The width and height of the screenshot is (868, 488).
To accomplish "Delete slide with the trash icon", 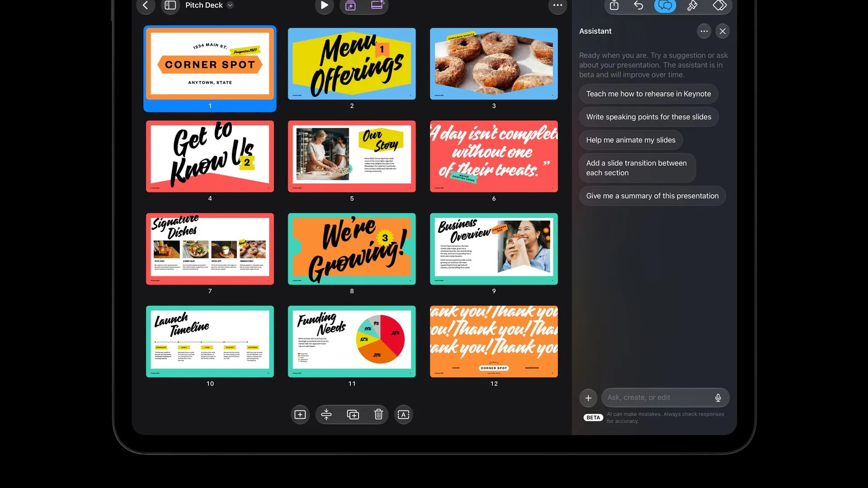I will pyautogui.click(x=378, y=415).
